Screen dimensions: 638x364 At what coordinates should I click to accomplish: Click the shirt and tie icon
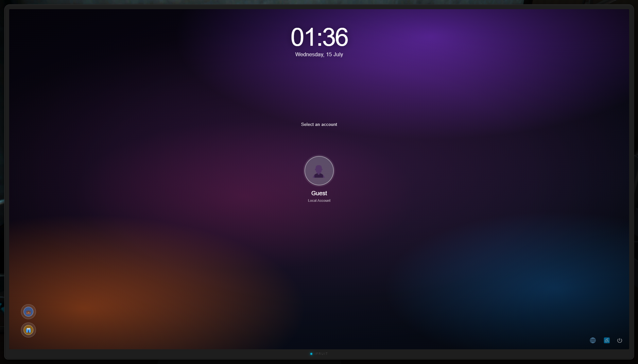click(28, 330)
